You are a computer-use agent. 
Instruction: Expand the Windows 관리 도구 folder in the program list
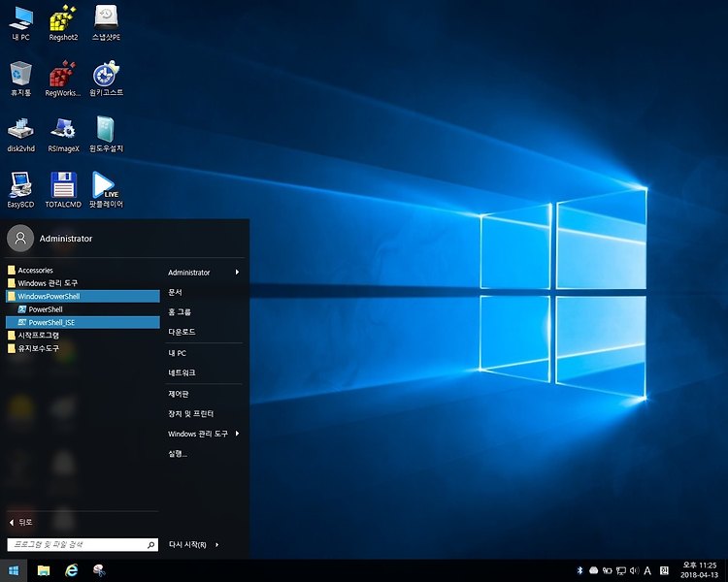pyautogui.click(x=83, y=283)
